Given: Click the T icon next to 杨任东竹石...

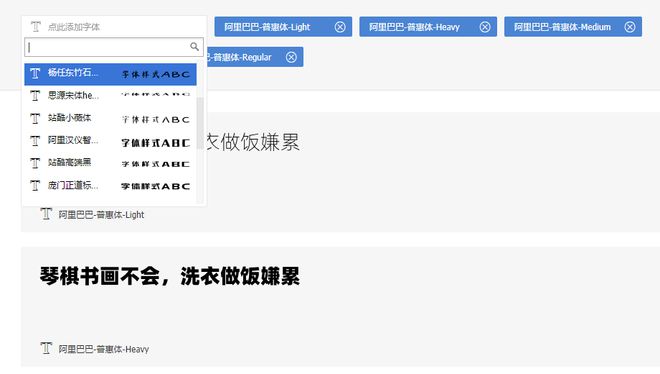Looking at the screenshot, I should tap(35, 74).
